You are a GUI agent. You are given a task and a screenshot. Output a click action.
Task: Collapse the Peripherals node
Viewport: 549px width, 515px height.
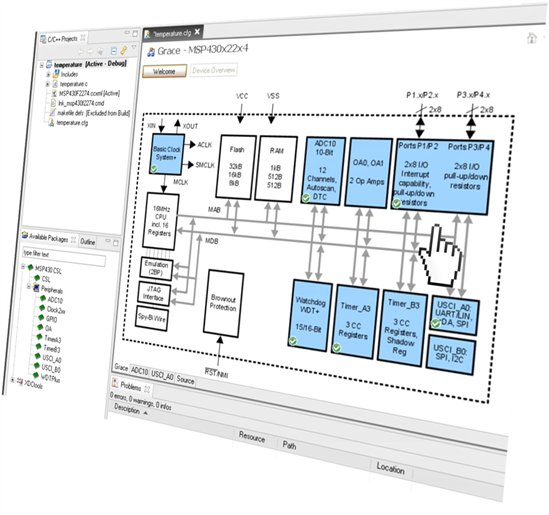coord(29,287)
